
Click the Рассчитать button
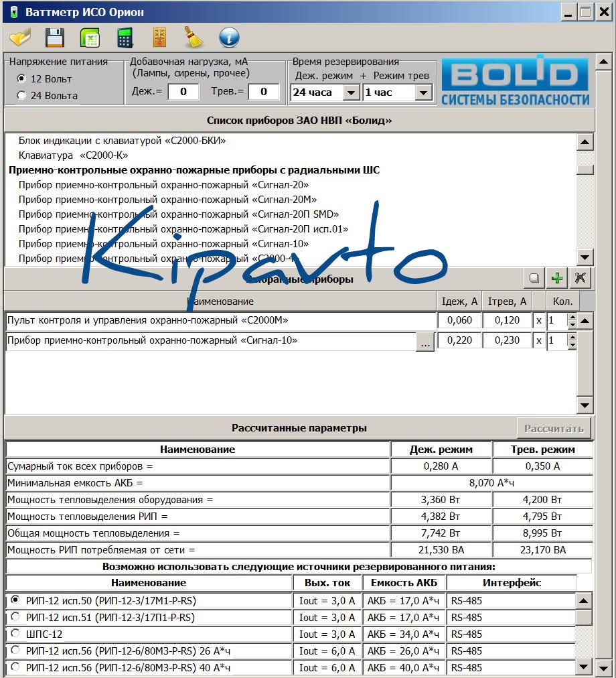point(554,429)
